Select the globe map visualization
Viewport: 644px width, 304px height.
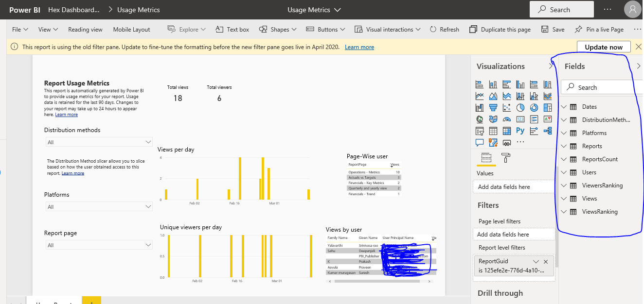tap(480, 119)
